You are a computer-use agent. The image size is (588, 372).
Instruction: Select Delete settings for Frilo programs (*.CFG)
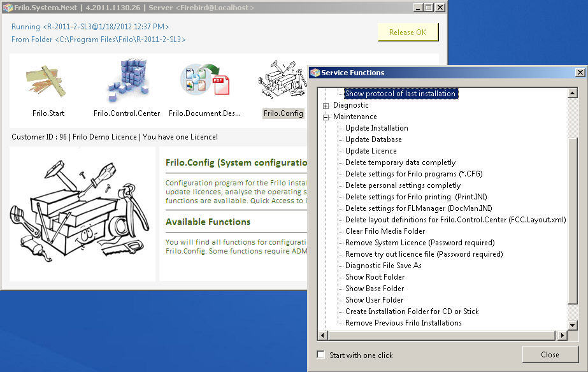click(x=413, y=174)
